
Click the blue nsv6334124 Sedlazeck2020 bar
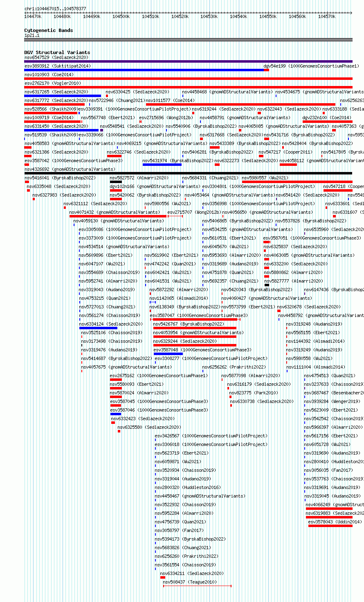98,328
